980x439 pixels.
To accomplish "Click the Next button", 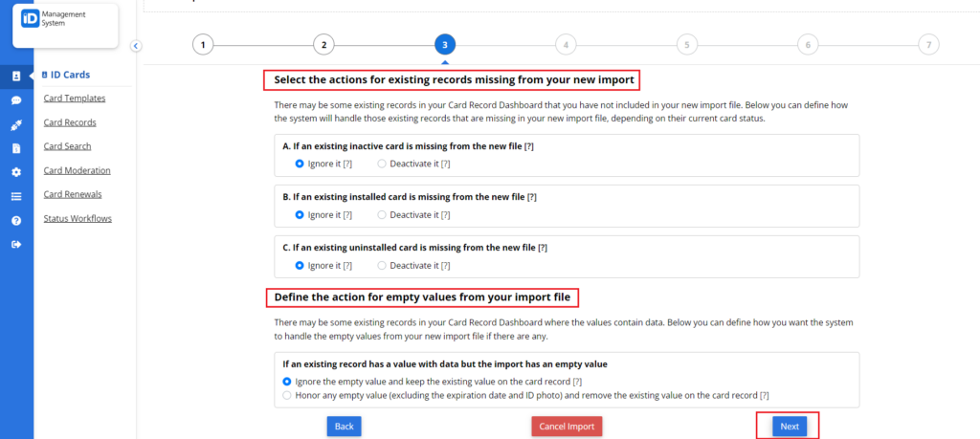I will 789,426.
